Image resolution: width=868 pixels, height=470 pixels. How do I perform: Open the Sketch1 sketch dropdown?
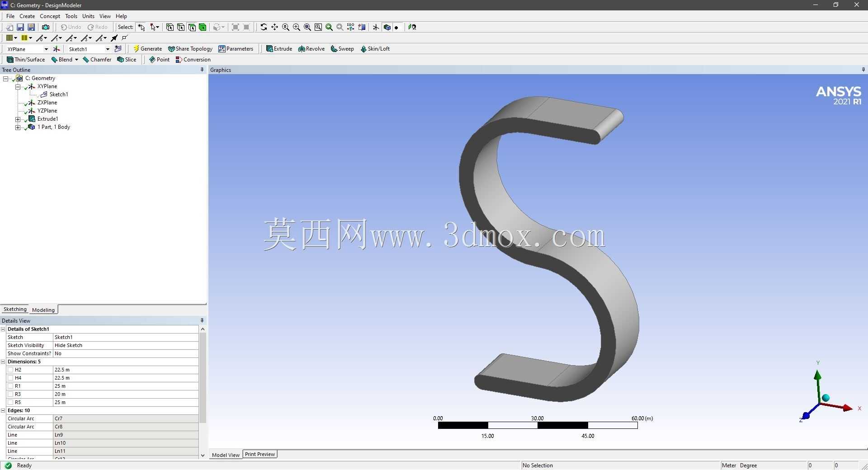[108, 49]
